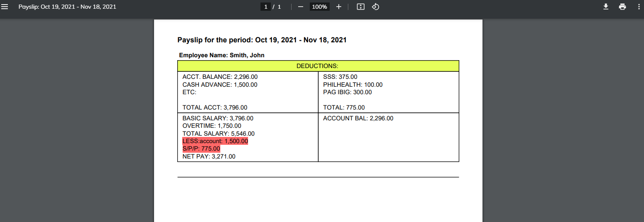
Task: Open the sidebar menu hamburger icon
Action: [5, 7]
